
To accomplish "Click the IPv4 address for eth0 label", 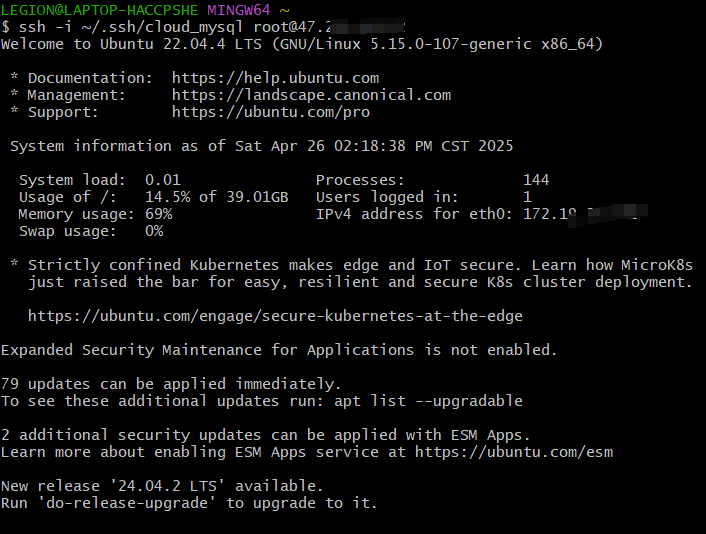I will click(x=414, y=214).
